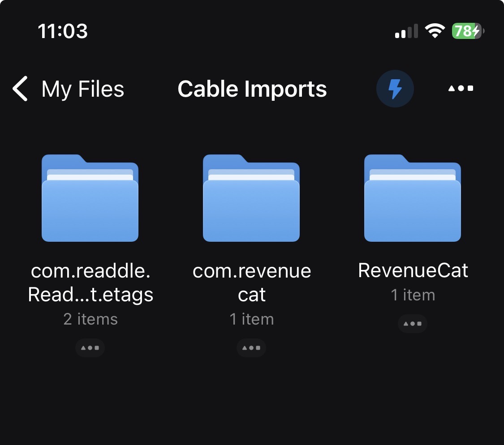
Task: Tap the battery indicator in status bar
Action: (468, 31)
